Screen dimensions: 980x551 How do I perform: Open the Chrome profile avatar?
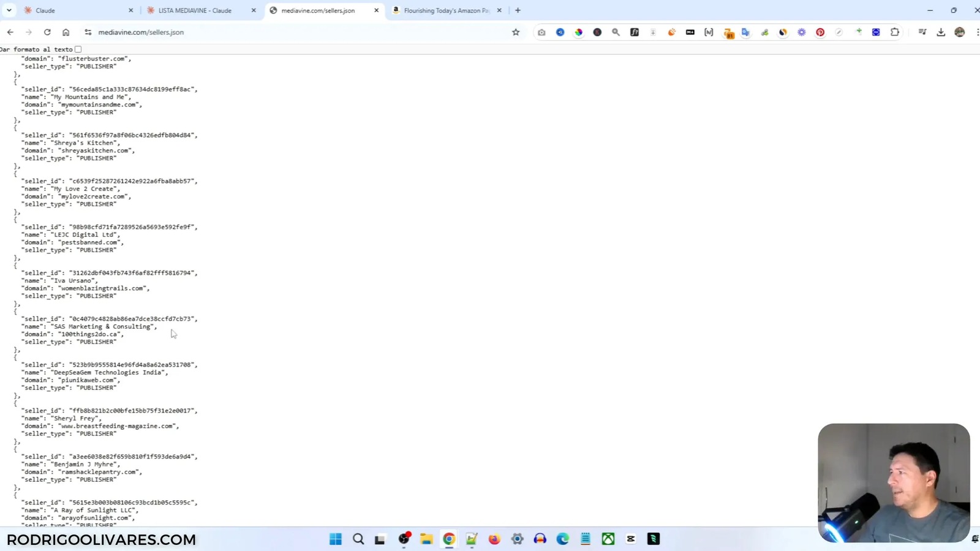point(960,32)
